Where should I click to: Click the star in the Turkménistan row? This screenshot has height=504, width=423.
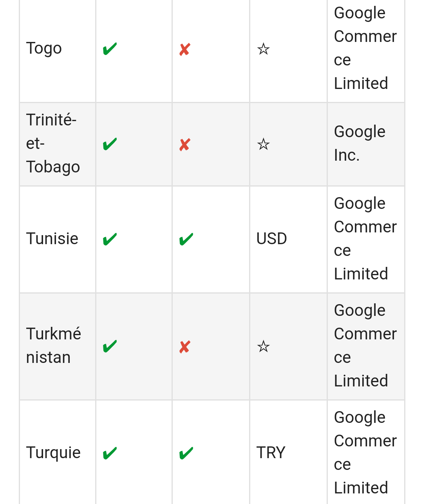click(x=263, y=346)
